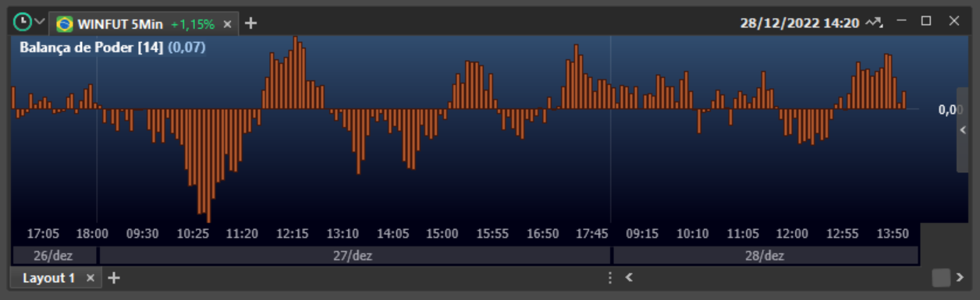Viewport: 980px width, 300px height.
Task: Close the WINFUT 5Min tab
Action: coord(227,24)
